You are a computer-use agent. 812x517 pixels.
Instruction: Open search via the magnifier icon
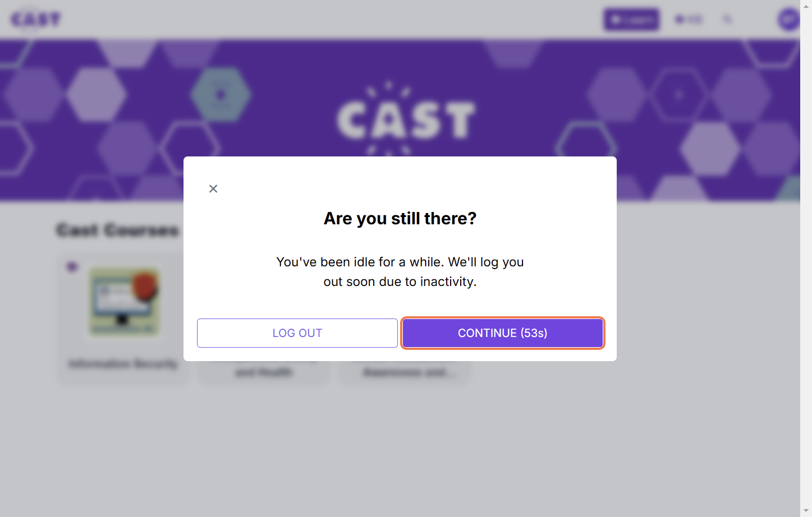727,20
